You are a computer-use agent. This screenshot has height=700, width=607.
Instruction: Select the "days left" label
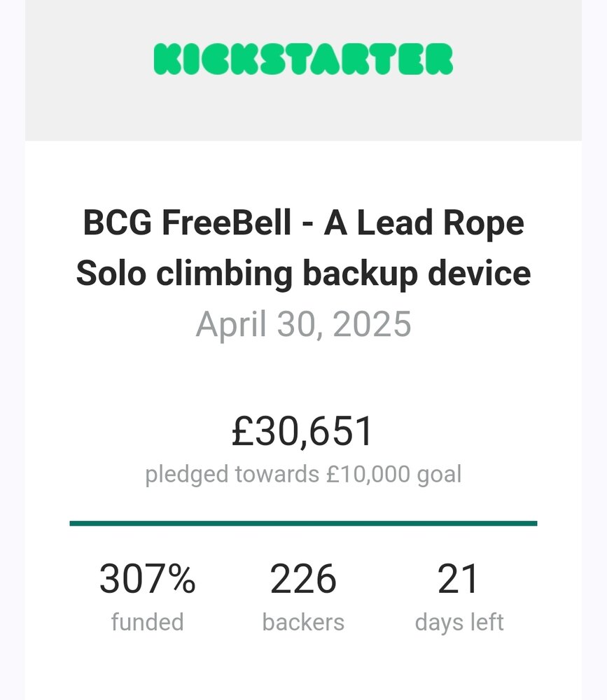pos(459,622)
